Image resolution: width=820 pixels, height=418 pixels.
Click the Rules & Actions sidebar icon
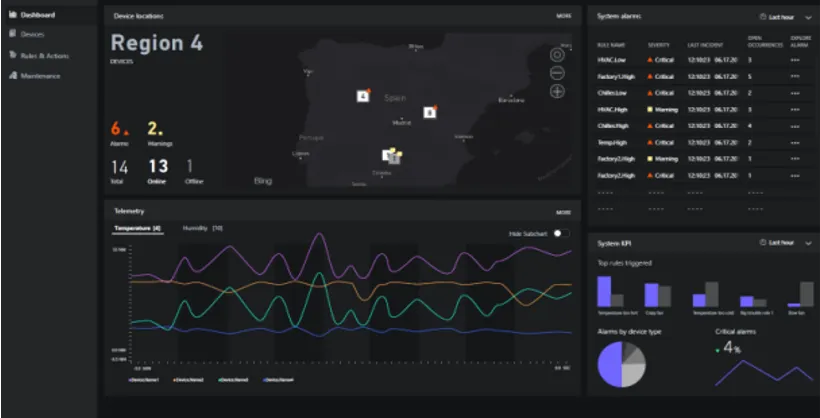tap(12, 55)
